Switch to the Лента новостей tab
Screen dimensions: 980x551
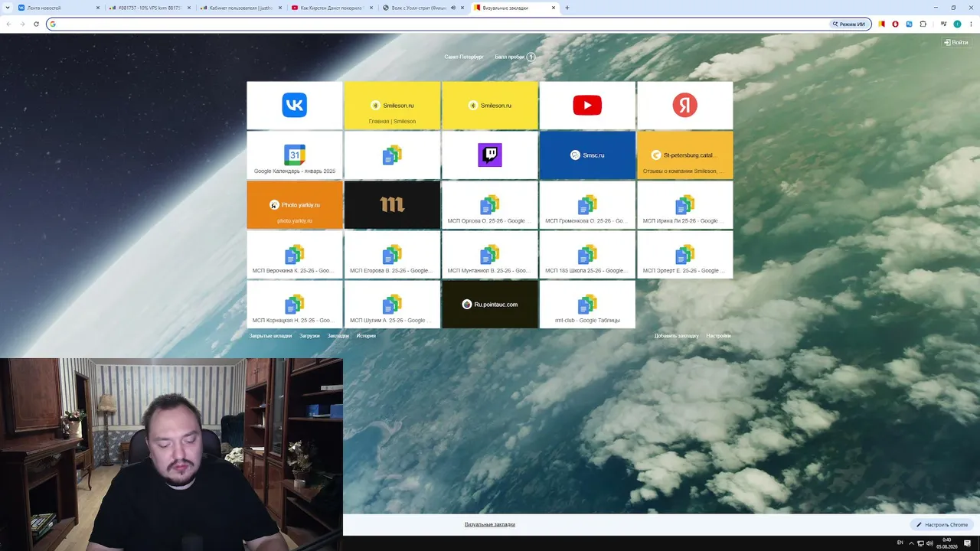point(57,8)
